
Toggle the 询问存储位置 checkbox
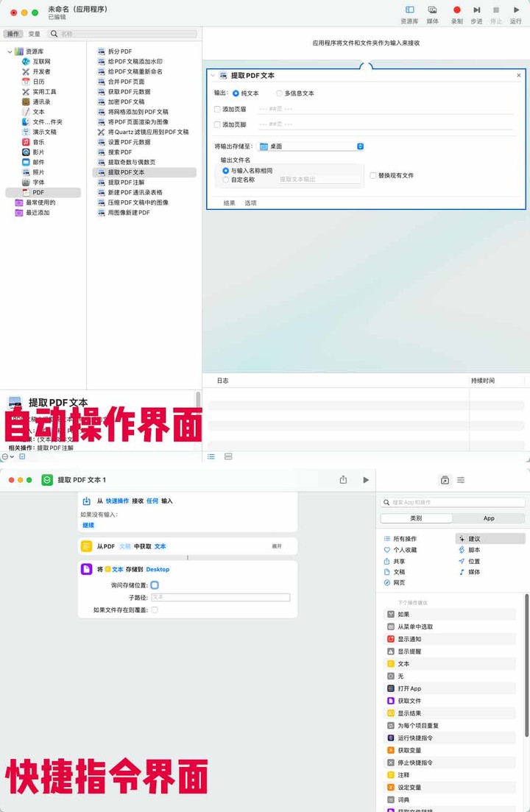(x=155, y=585)
